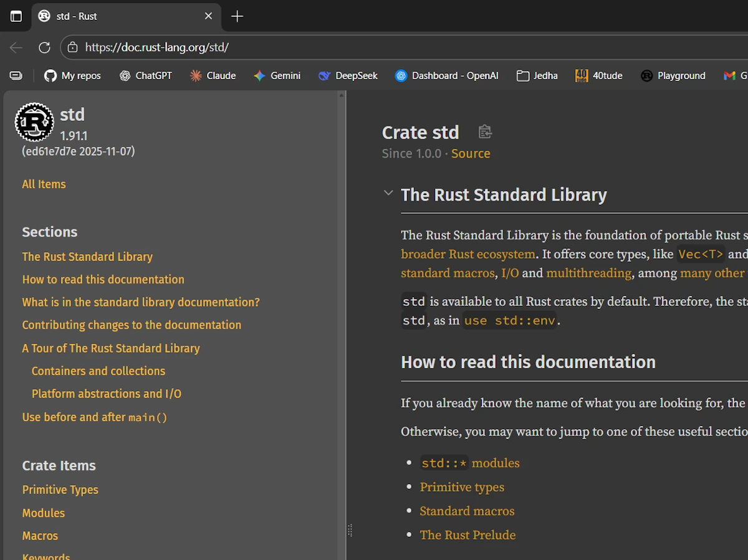The image size is (748, 560).
Task: Open the Source link
Action: (x=471, y=153)
